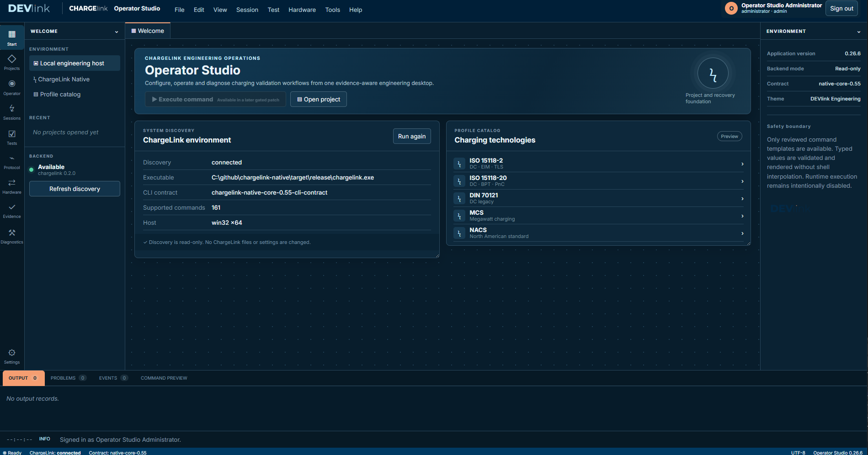
Task: Click the green backend Available status dot
Action: click(32, 169)
